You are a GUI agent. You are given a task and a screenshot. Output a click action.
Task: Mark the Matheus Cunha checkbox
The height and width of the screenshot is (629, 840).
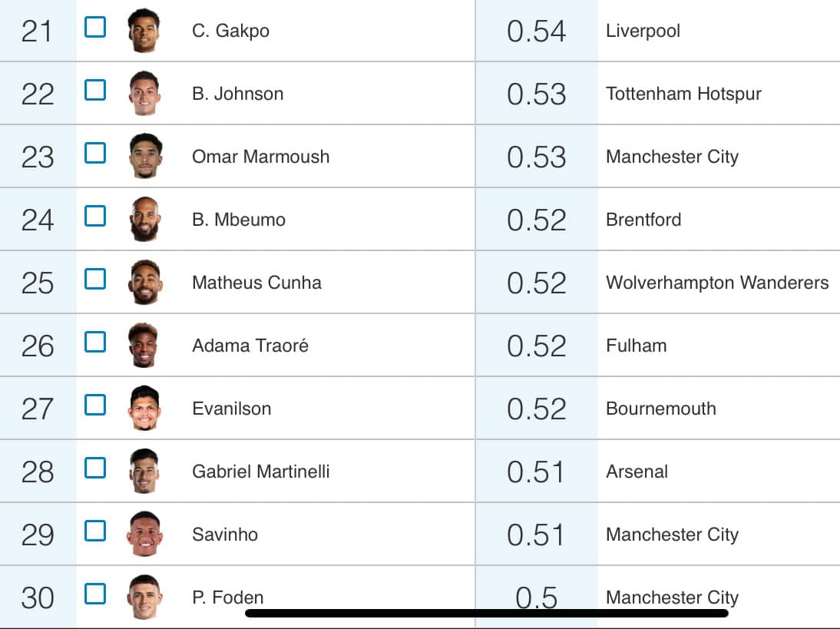click(x=95, y=280)
